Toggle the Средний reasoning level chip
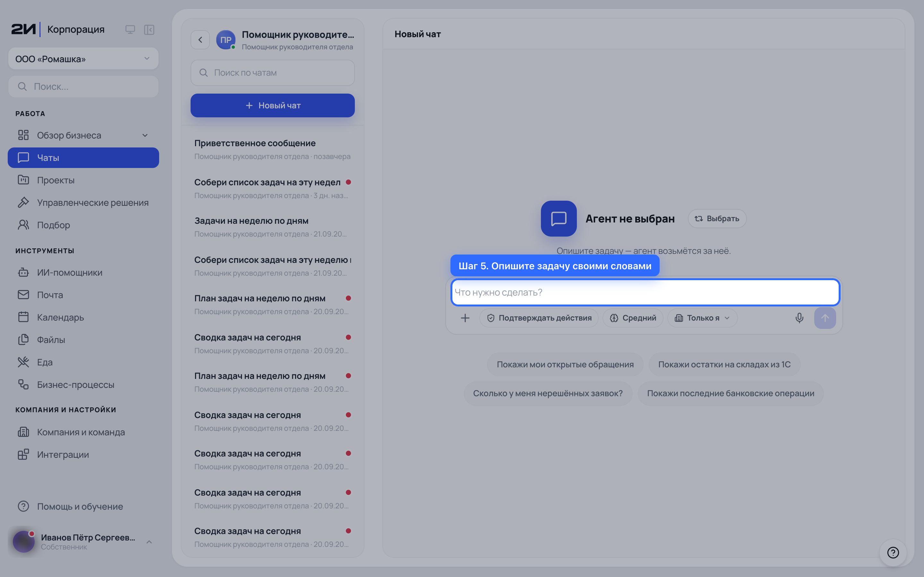The height and width of the screenshot is (577, 924). tap(633, 318)
